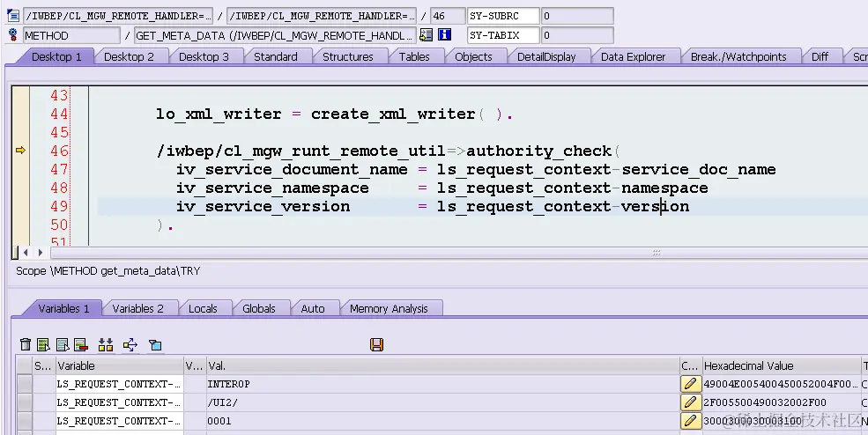Click the GET_META_DATA method name field
Screen dimensions: 868x435
tap(275, 35)
